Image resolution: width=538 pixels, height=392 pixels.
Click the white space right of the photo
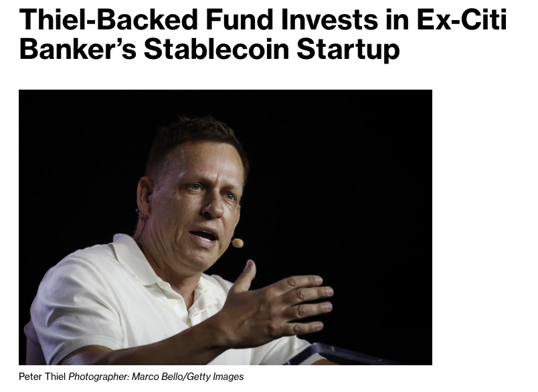tap(484, 226)
